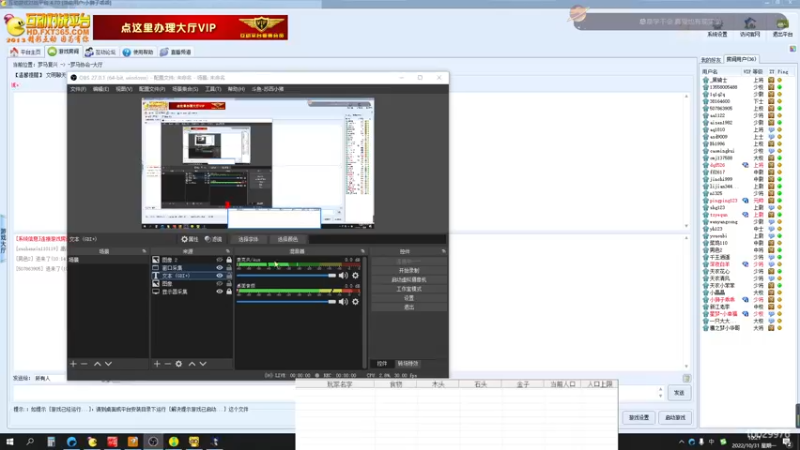This screenshot has height=450, width=800.
Task: Adjust desktop audio volume slider
Action: pyautogui.click(x=286, y=302)
